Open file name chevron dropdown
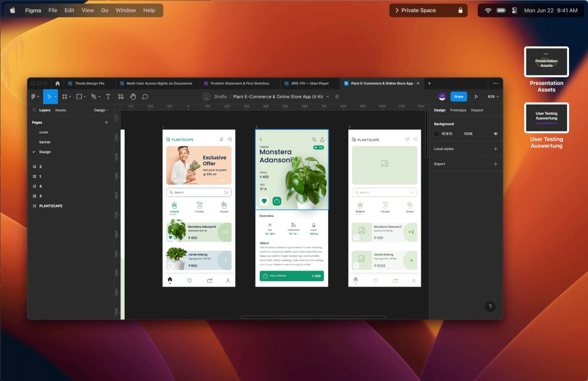Image resolution: width=588 pixels, height=381 pixels. coord(328,96)
